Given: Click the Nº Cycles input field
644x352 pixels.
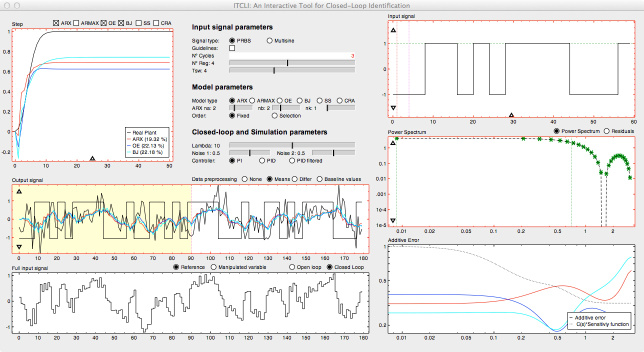Looking at the screenshot, I should tap(292, 56).
